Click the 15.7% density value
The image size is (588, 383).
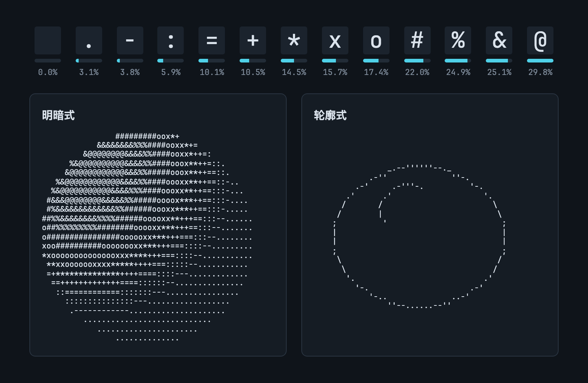[335, 72]
